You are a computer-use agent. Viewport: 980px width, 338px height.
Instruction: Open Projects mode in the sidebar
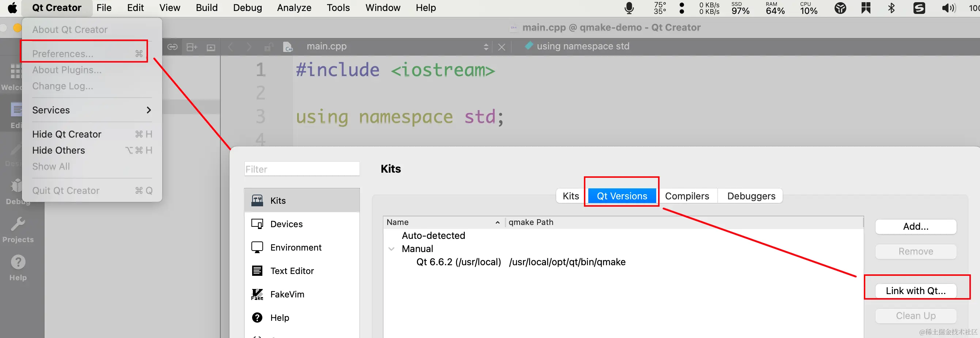[x=18, y=230]
